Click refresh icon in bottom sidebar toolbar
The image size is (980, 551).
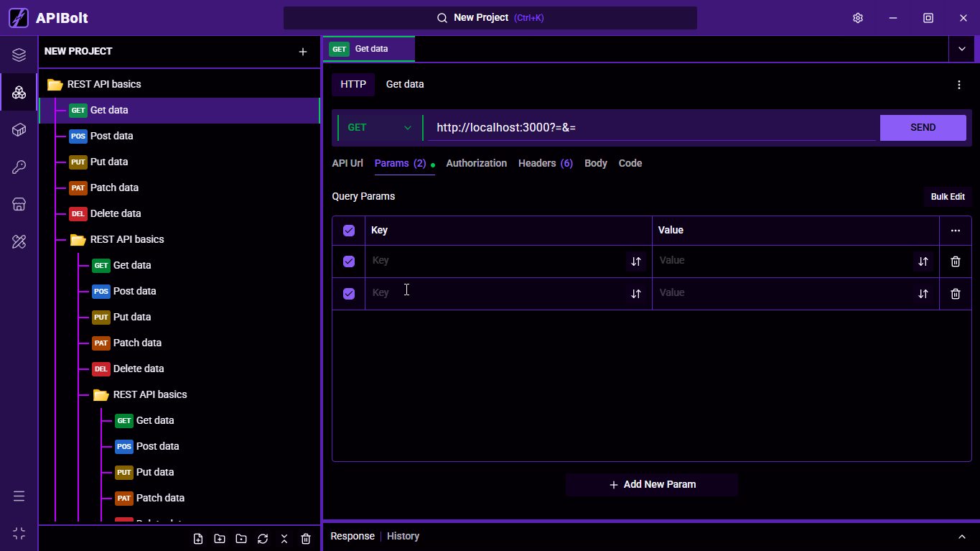click(263, 539)
